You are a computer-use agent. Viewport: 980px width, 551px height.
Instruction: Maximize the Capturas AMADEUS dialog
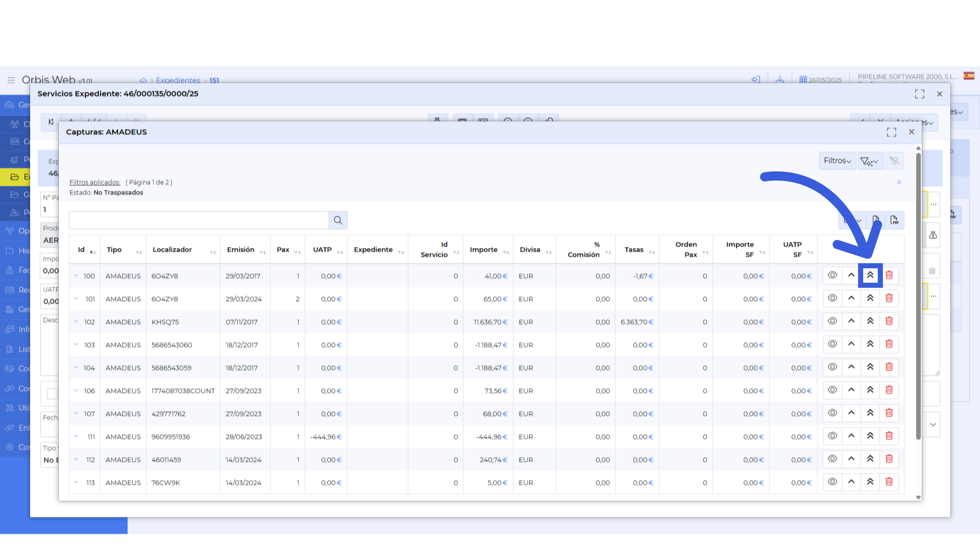click(x=892, y=132)
